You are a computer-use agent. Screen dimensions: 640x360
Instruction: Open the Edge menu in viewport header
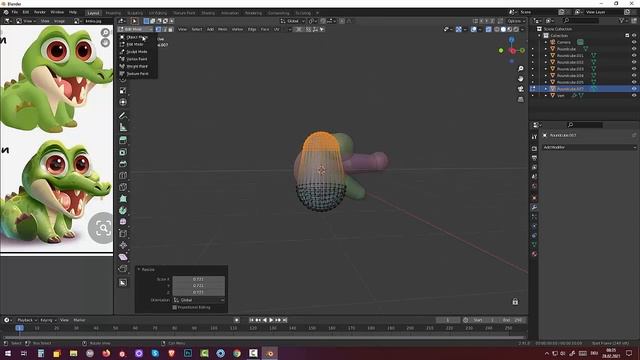[x=252, y=29]
